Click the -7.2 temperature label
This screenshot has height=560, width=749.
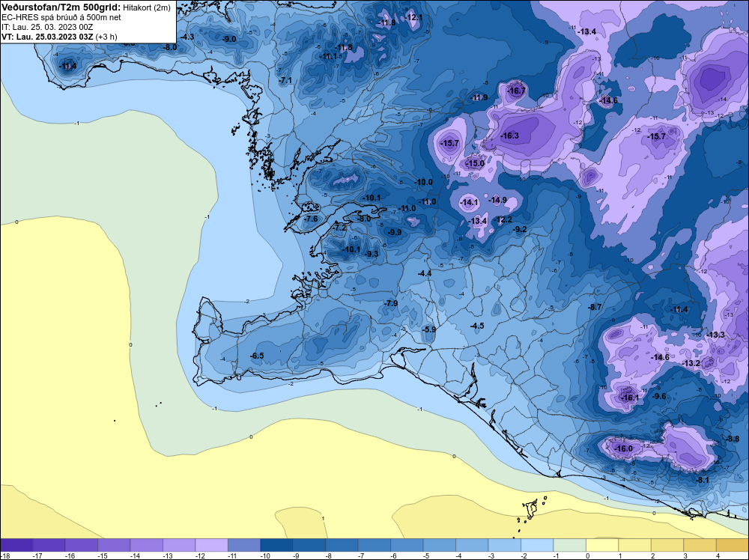pos(339,228)
